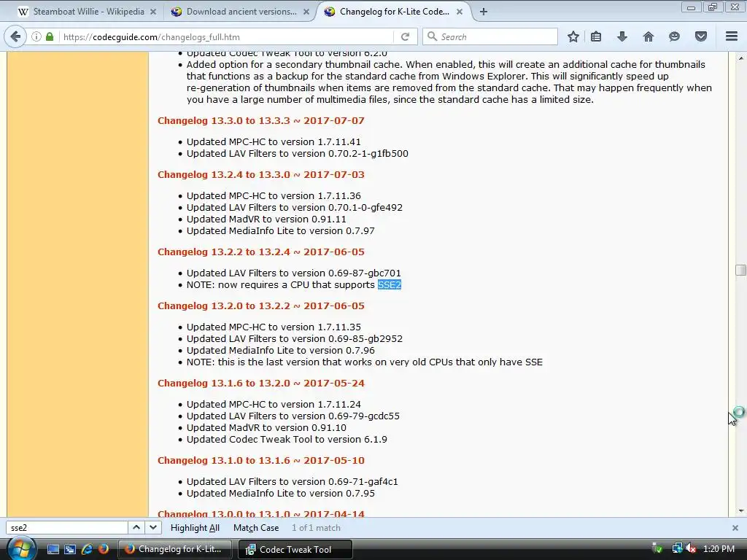747x560 pixels.
Task: Click the scrollbar up arrow
Action: [740, 58]
